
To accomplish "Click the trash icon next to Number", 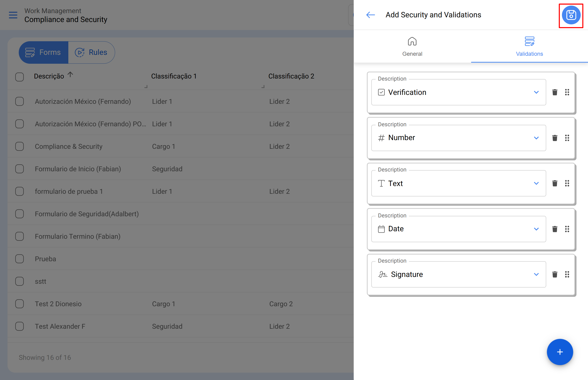I will [554, 138].
